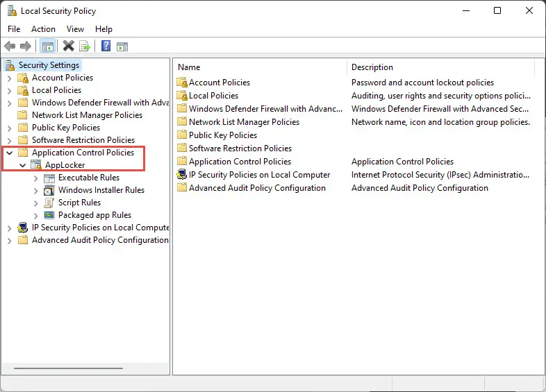Select Security Settings root in tree
The width and height of the screenshot is (546, 392).
point(49,65)
